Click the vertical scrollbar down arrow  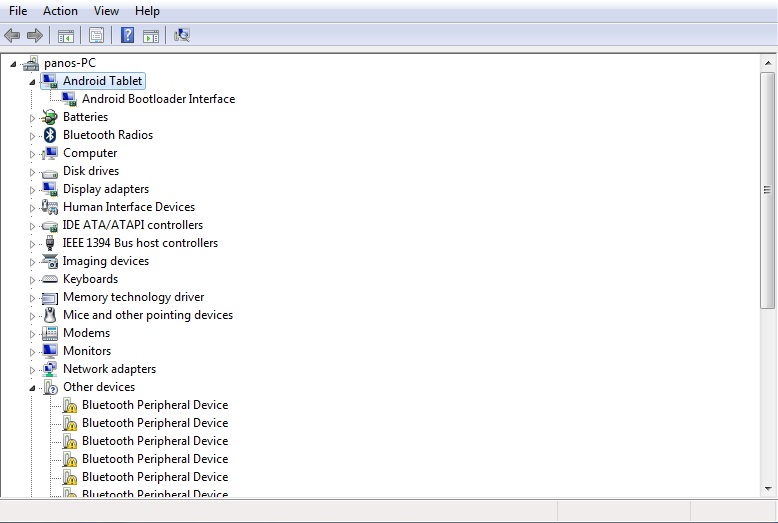point(768,489)
